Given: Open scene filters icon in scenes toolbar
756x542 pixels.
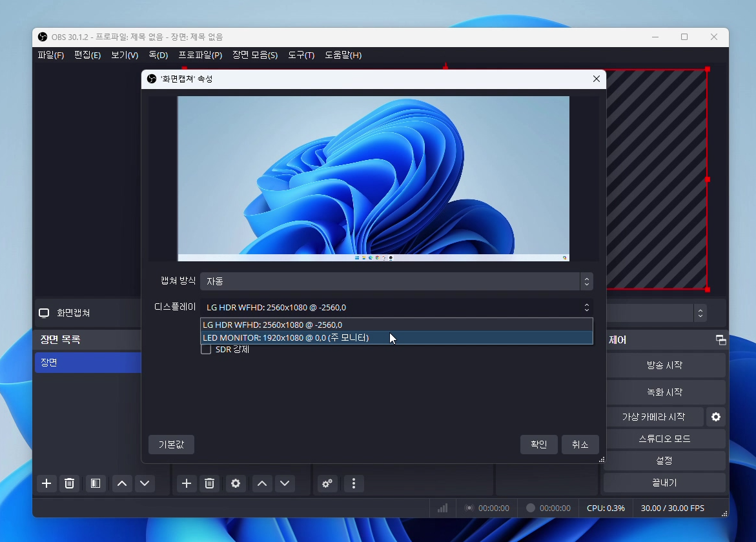Looking at the screenshot, I should [x=96, y=483].
